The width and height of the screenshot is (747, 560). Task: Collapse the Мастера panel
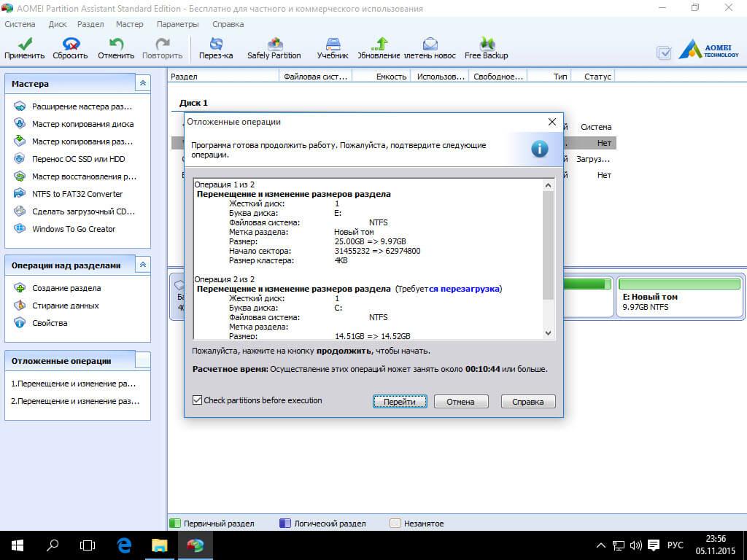[x=142, y=83]
